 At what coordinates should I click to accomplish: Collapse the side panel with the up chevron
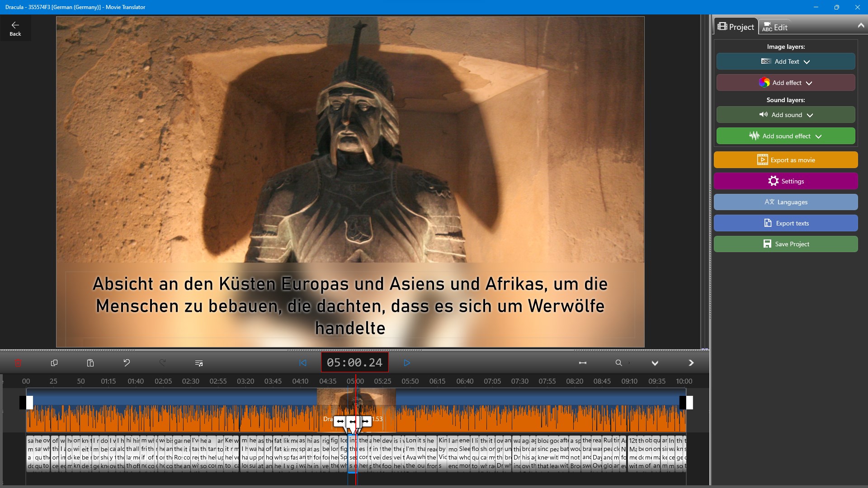tap(861, 26)
